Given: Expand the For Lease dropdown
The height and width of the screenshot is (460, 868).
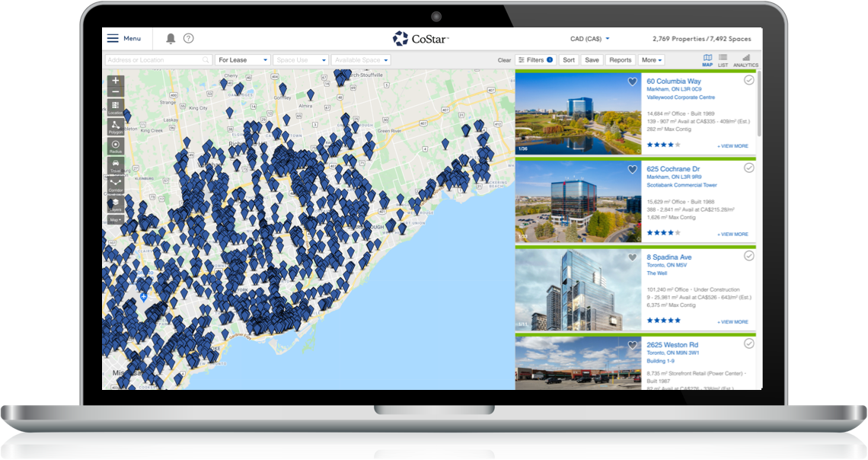Looking at the screenshot, I should point(243,60).
